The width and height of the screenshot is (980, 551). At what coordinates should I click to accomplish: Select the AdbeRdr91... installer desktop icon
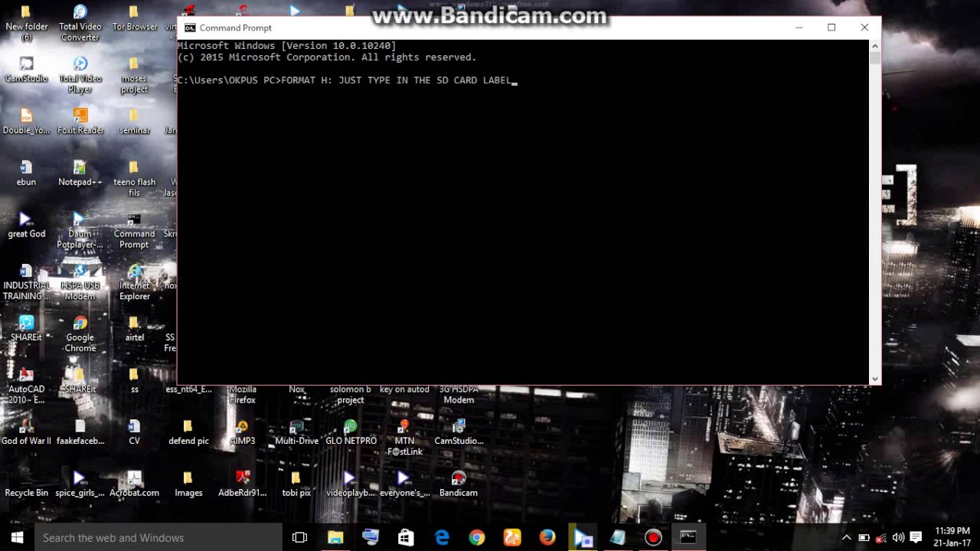243,484
